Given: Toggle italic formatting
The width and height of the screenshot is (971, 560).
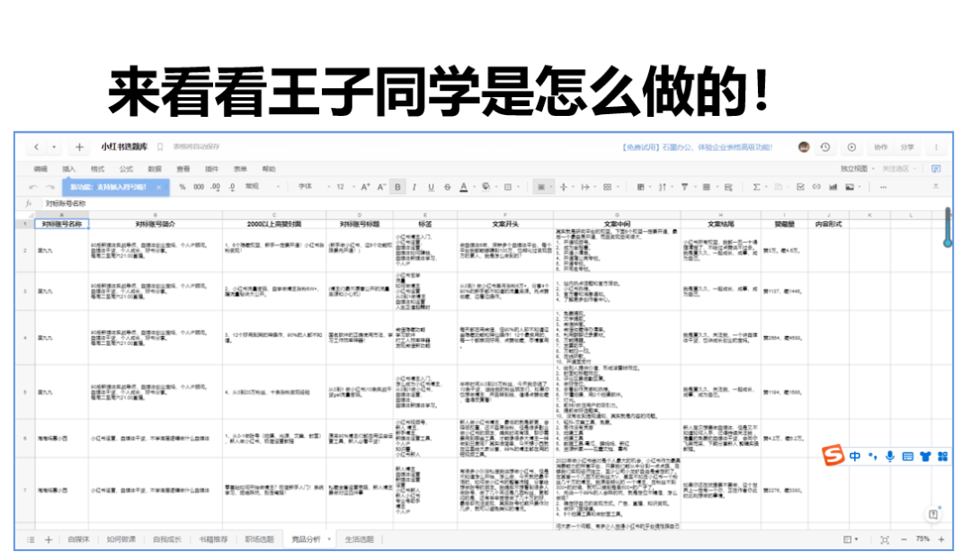Looking at the screenshot, I should click(x=414, y=187).
